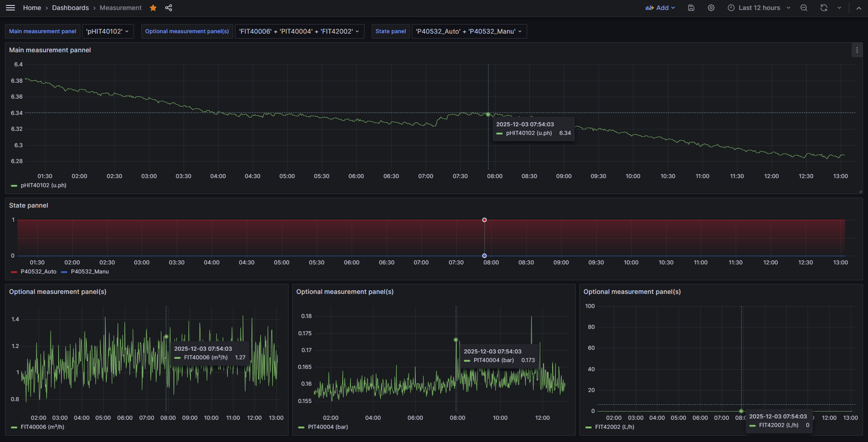
Task: Click the save dashboard icon
Action: (691, 8)
